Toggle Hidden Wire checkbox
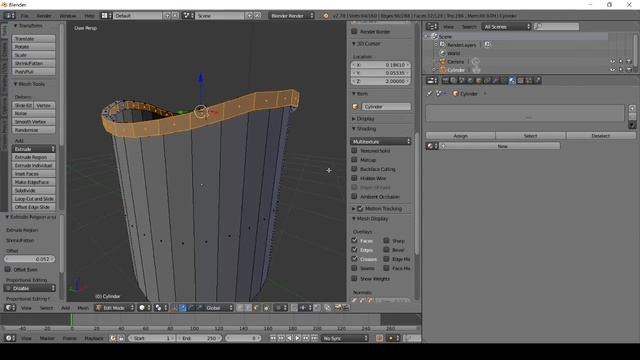The height and width of the screenshot is (360, 640). click(x=354, y=178)
